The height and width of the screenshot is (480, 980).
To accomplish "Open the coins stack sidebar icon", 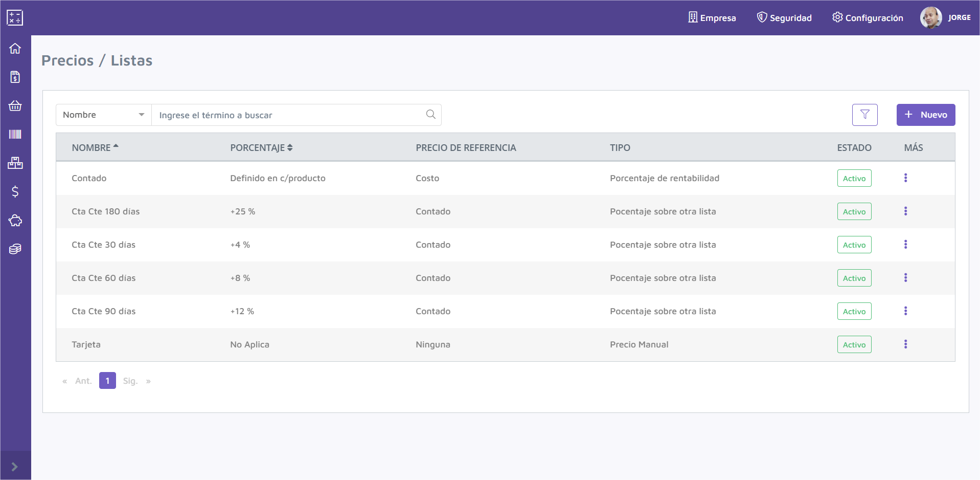I will tap(15, 249).
